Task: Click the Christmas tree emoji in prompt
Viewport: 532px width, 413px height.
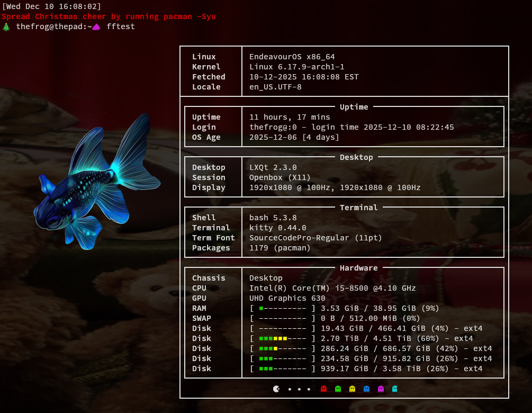Action: coord(6,26)
